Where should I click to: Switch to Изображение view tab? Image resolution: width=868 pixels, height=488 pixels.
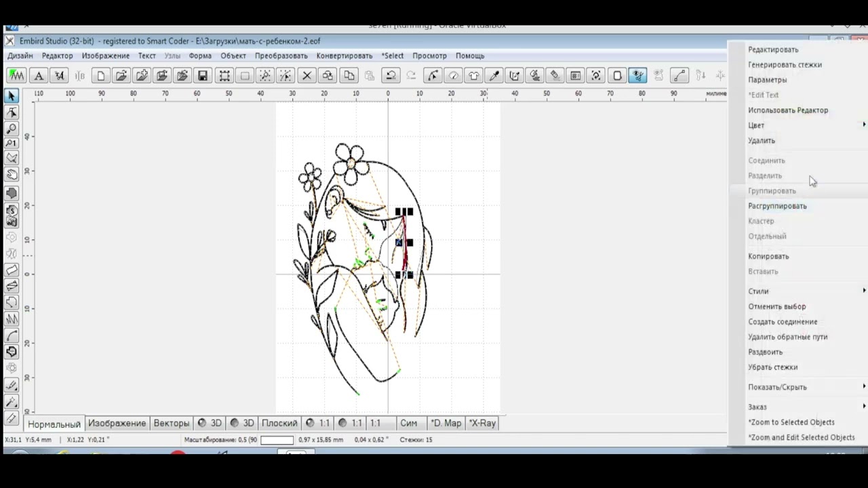(117, 423)
